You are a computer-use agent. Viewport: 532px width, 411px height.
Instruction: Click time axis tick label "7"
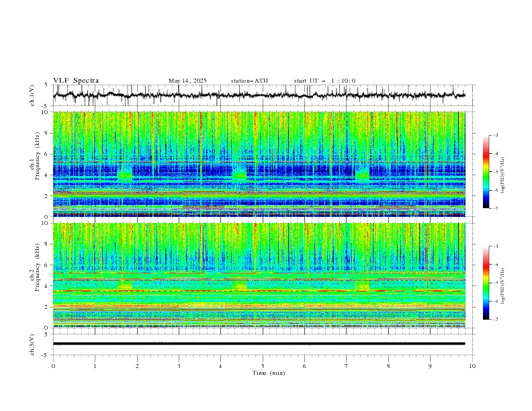tap(347, 366)
